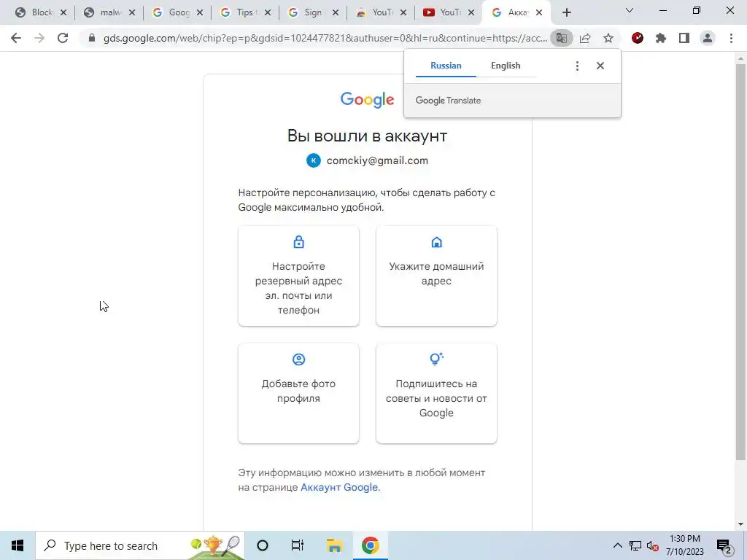Open the tab search chevron
The width and height of the screenshot is (747, 560).
click(x=630, y=10)
